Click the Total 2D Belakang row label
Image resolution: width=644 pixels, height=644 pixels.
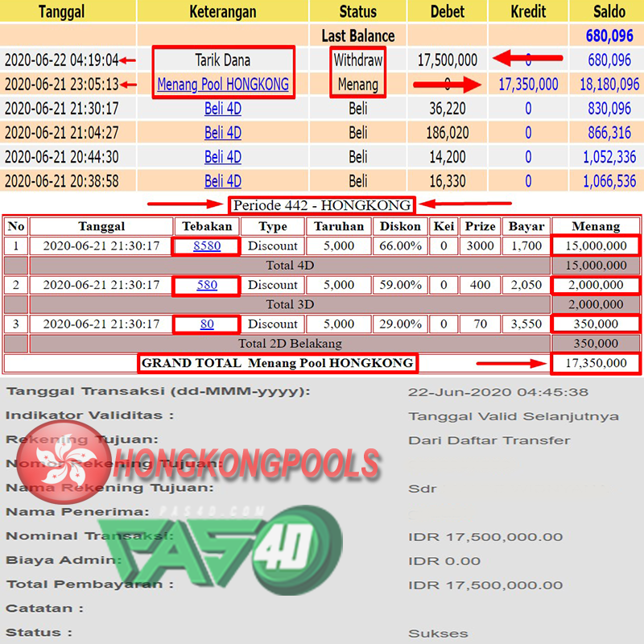[x=290, y=344]
